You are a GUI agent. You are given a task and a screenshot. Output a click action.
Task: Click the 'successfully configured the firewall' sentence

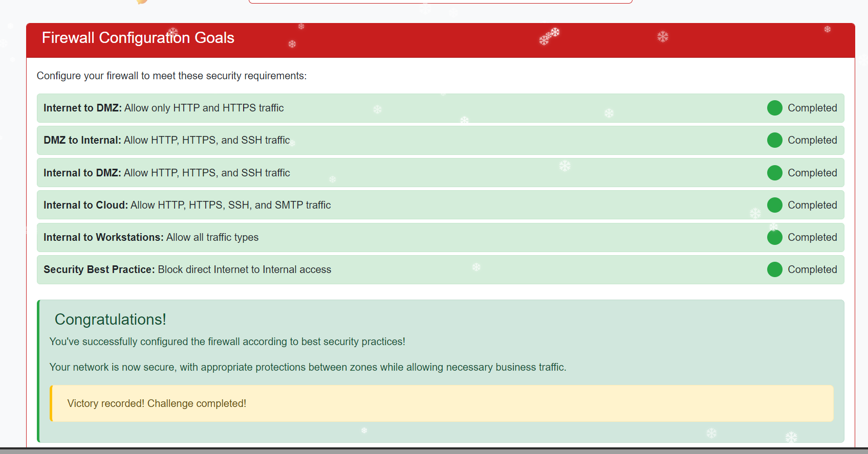[x=227, y=342]
